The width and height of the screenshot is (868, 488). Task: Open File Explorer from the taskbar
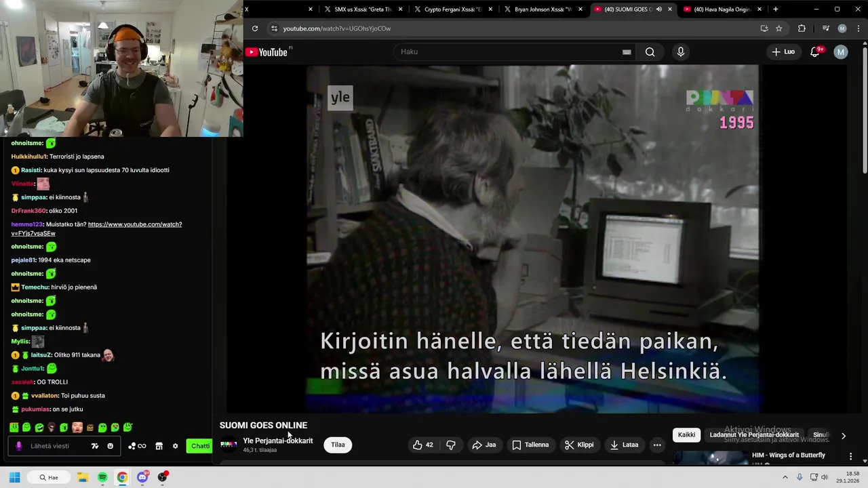[x=83, y=477]
